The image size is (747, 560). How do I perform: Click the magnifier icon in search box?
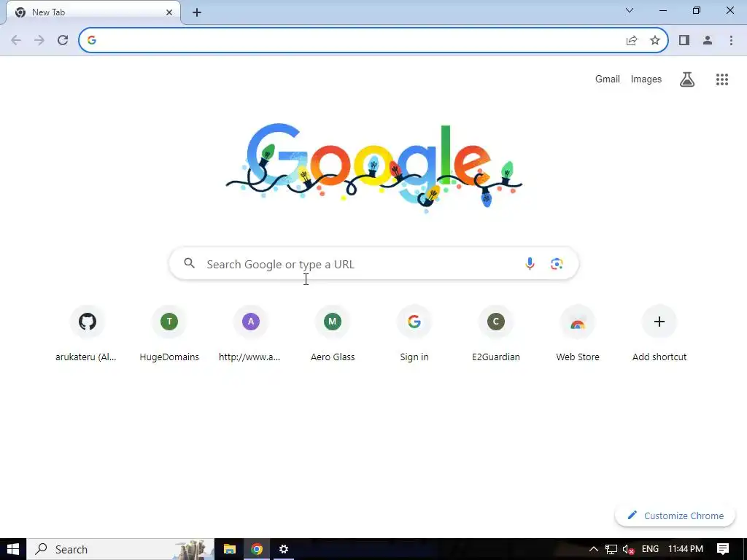pyautogui.click(x=189, y=262)
